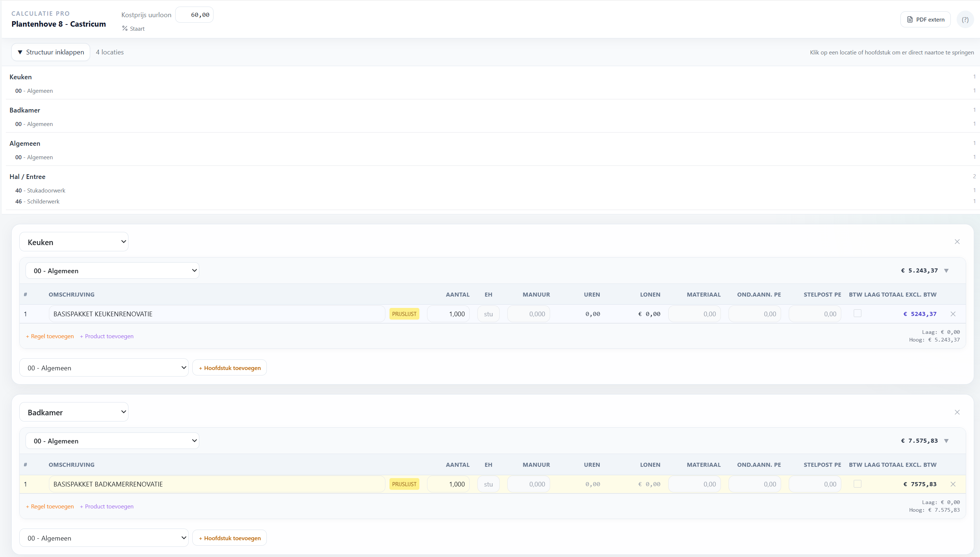Add a chapter under Keuken with Hoofdstuk toevoegen

[229, 368]
